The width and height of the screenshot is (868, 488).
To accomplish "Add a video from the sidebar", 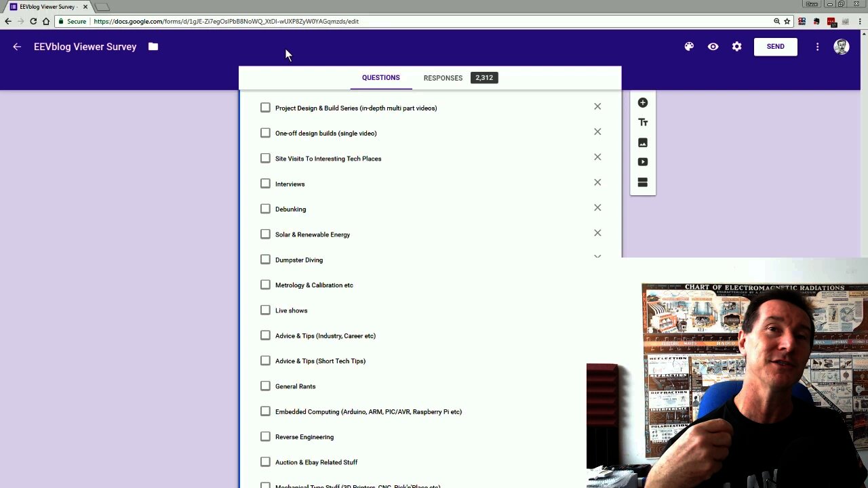I will pyautogui.click(x=643, y=162).
